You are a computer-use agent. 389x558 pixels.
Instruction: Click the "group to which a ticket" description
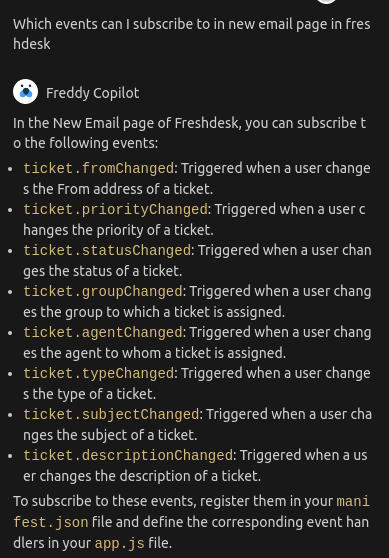coord(198,302)
